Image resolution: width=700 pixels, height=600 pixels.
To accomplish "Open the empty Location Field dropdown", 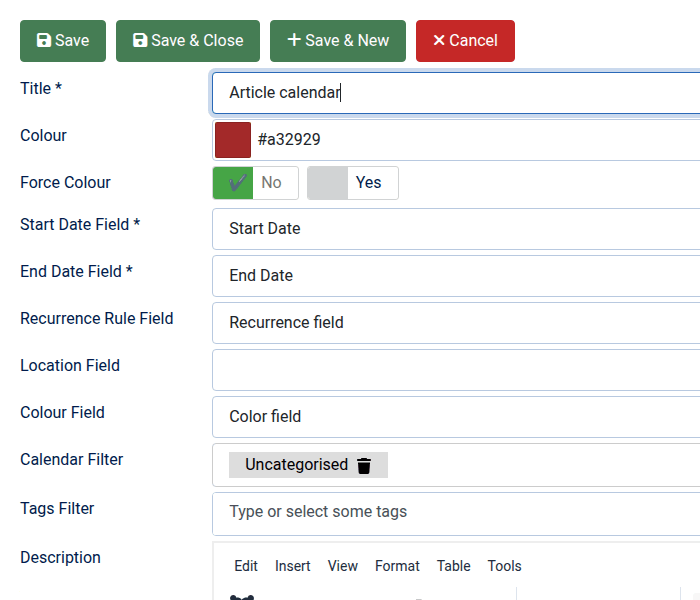I will coord(456,370).
